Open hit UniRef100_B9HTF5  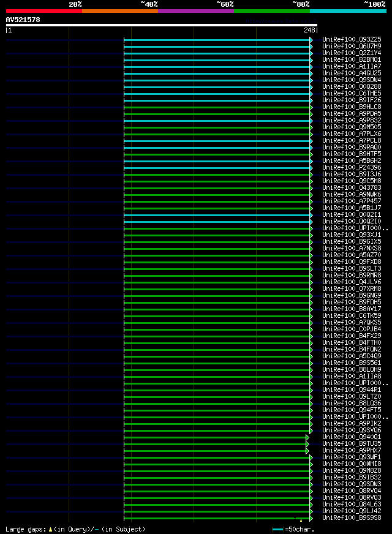352,154
